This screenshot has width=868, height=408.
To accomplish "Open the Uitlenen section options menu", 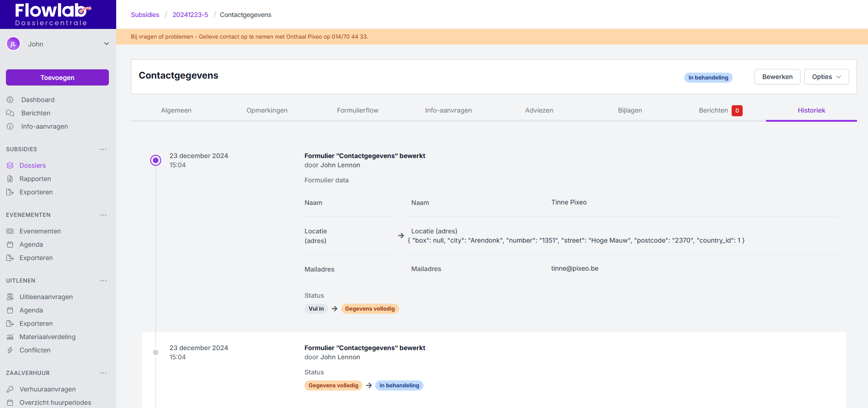I will coord(103,281).
